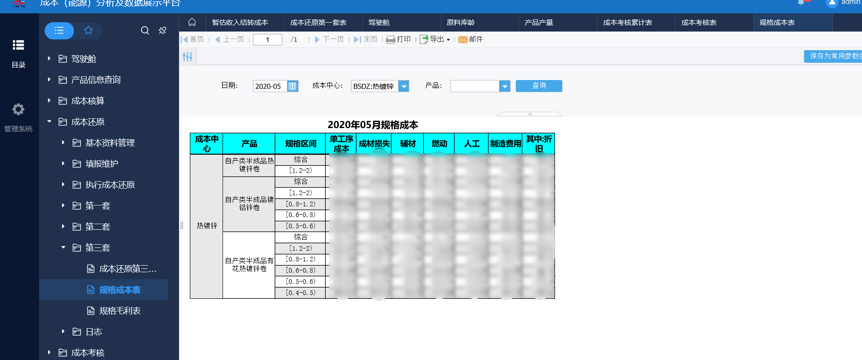Switch to the list view toggle
The height and width of the screenshot is (360, 862).
click(59, 31)
